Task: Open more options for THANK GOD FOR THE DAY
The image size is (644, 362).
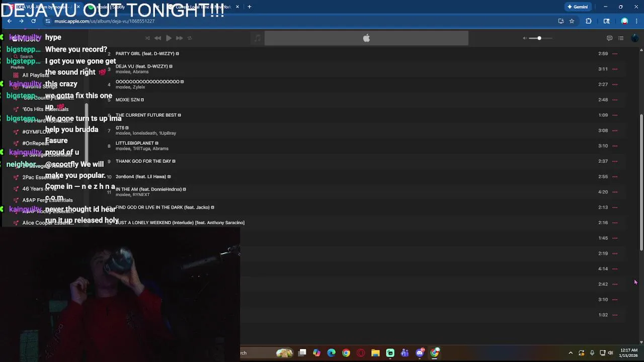Action: click(615, 161)
